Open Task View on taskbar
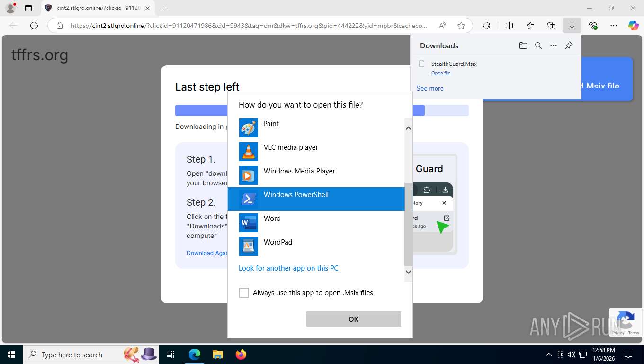This screenshot has width=644, height=364. click(x=170, y=355)
